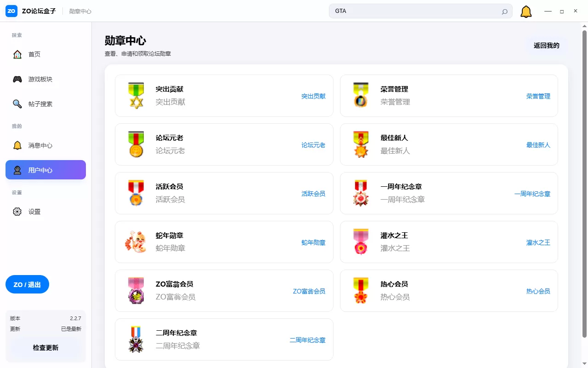Click the 热心会员 medal icon
Viewport: 588px width, 368px height.
pyautogui.click(x=361, y=291)
